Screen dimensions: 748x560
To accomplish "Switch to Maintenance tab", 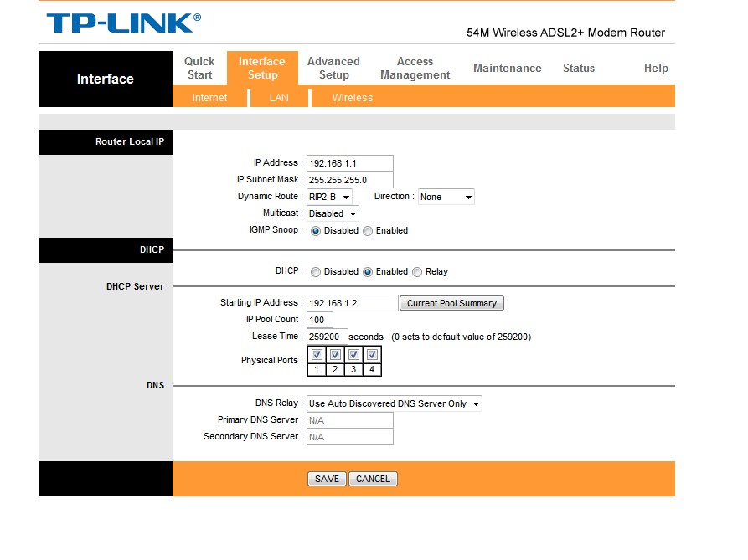I will pyautogui.click(x=507, y=68).
